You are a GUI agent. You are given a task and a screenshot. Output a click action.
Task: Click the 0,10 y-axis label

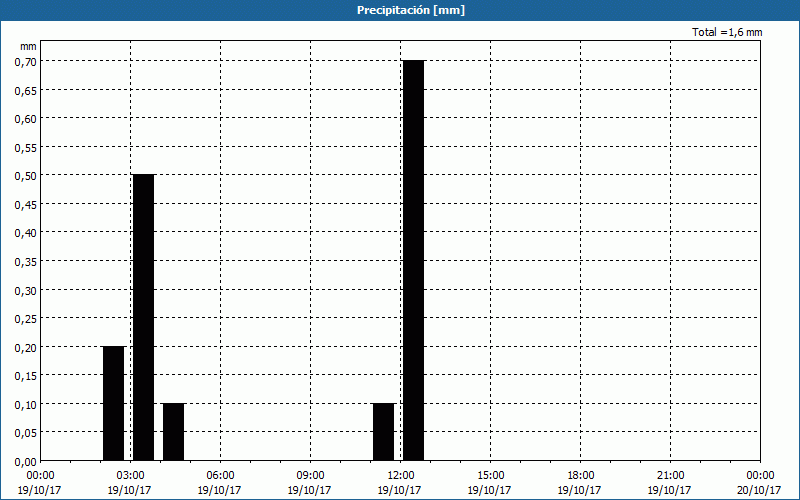click(26, 405)
